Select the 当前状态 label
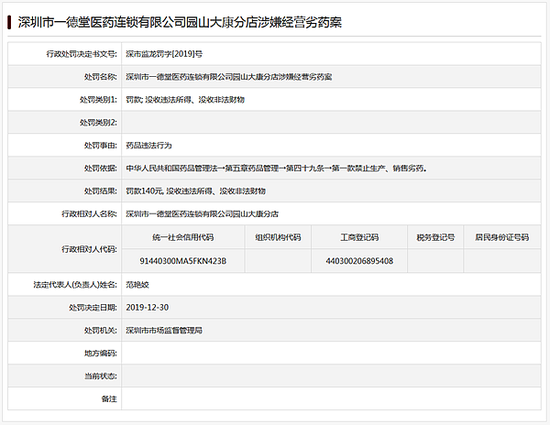The width and height of the screenshot is (550, 425). [x=101, y=376]
